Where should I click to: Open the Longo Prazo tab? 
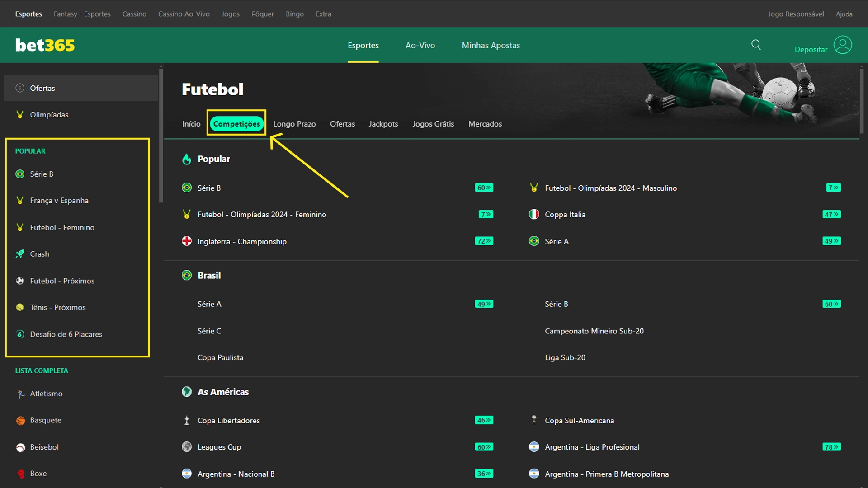click(x=294, y=124)
